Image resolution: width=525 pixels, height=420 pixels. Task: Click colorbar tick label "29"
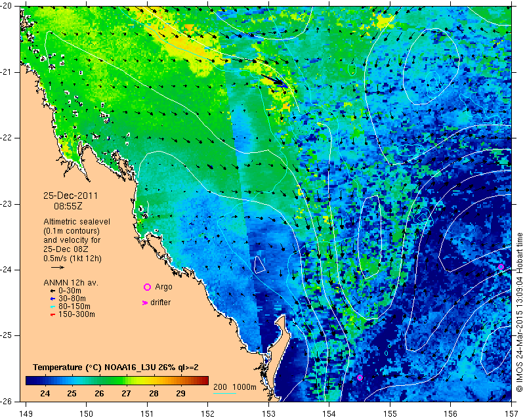[x=181, y=394]
